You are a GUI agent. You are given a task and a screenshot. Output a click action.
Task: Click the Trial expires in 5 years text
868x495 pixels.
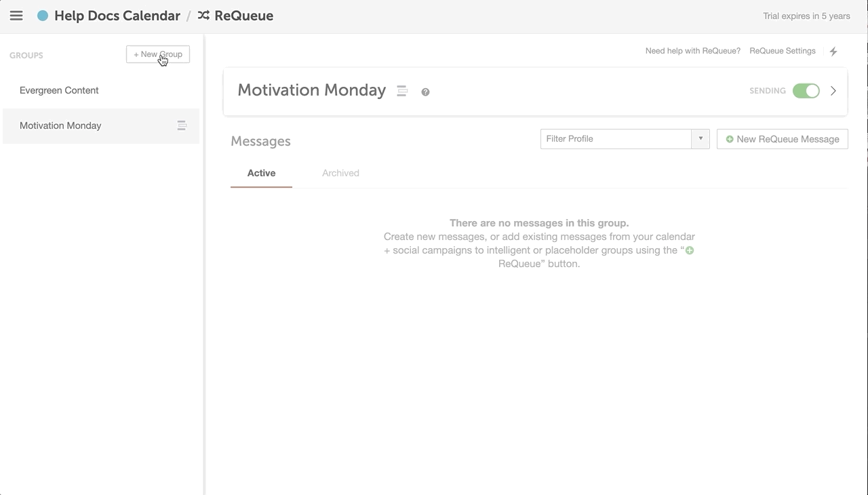click(x=806, y=16)
